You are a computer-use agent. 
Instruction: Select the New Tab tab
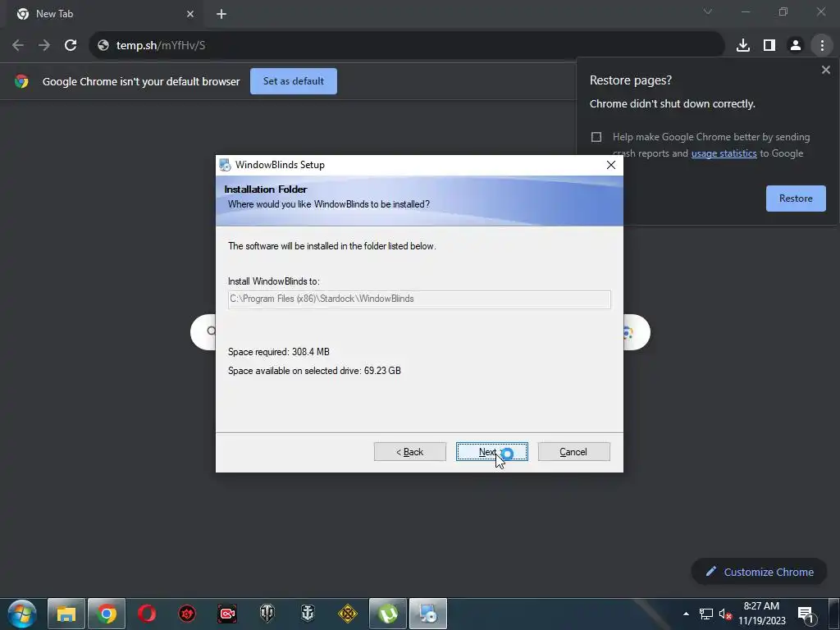click(105, 15)
